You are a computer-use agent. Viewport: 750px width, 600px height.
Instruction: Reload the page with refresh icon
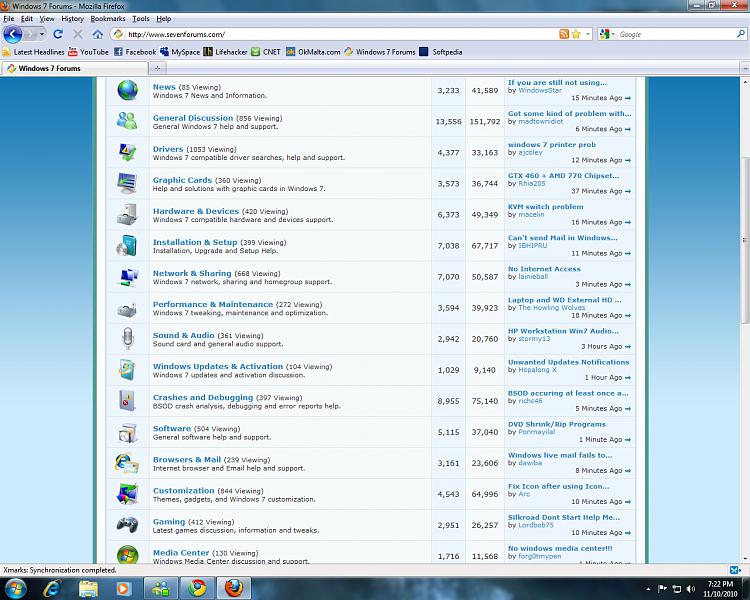(x=58, y=34)
